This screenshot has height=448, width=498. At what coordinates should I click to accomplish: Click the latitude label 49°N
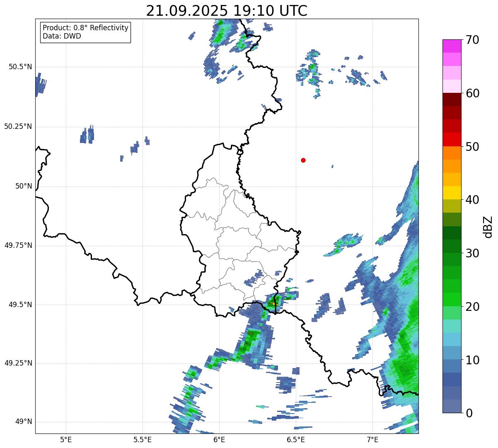click(24, 422)
